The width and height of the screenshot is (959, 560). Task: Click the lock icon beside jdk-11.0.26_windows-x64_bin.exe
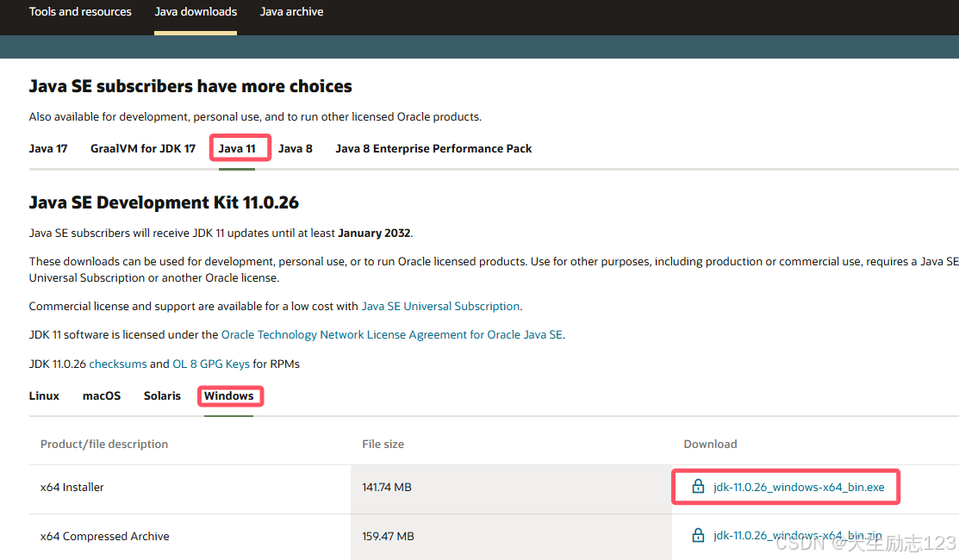coord(698,486)
